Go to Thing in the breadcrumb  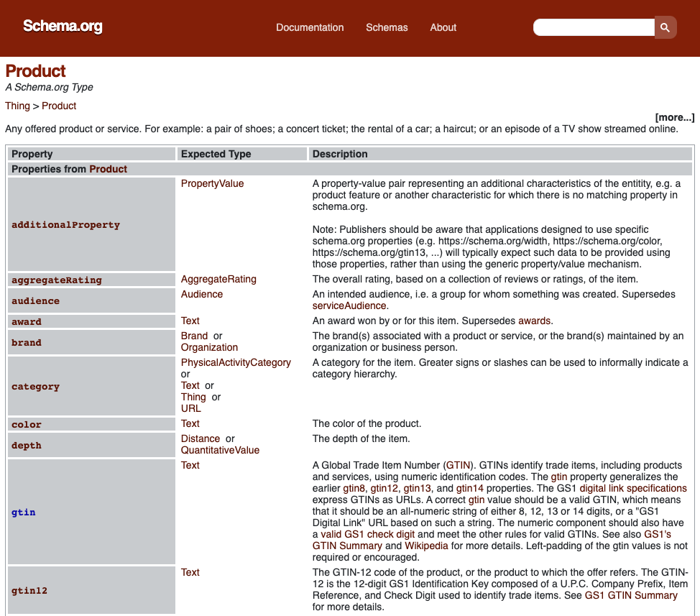(17, 106)
